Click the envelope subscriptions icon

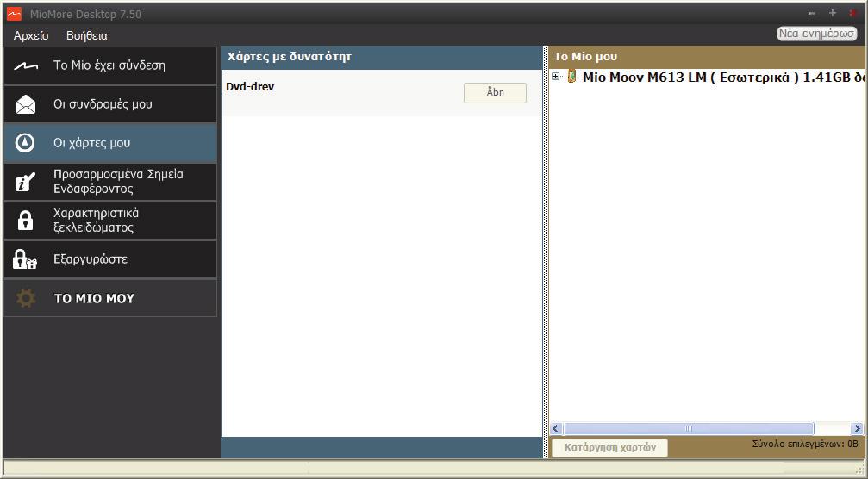click(26, 104)
